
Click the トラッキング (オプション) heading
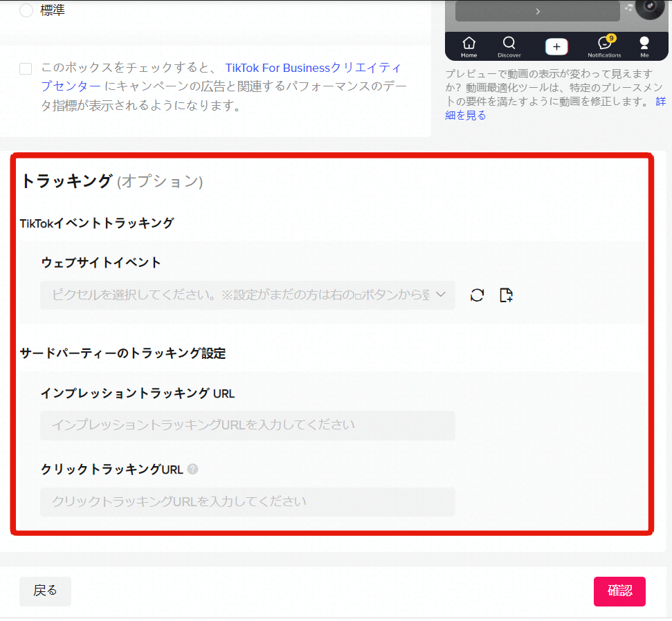[x=111, y=181]
